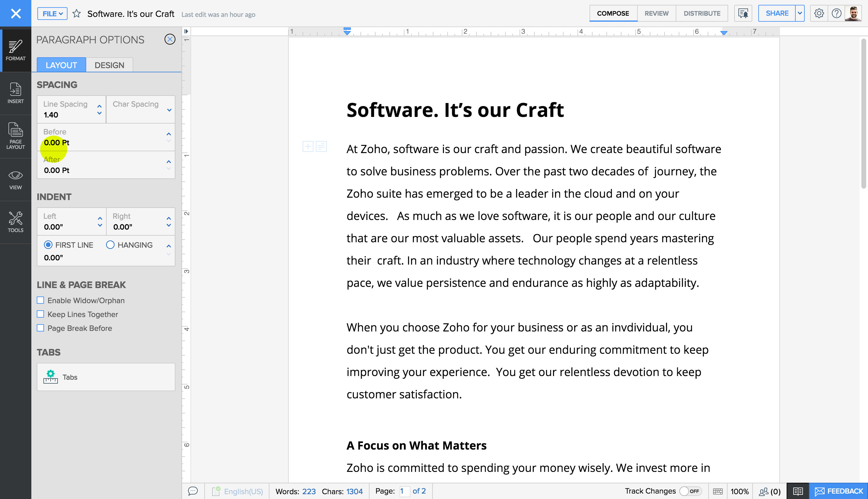This screenshot has height=499, width=868.
Task: Select the FIRST LINE radio button
Action: tap(48, 245)
